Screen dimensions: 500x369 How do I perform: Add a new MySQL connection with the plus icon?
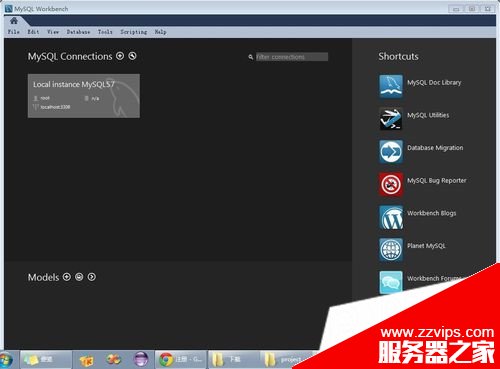(x=120, y=56)
